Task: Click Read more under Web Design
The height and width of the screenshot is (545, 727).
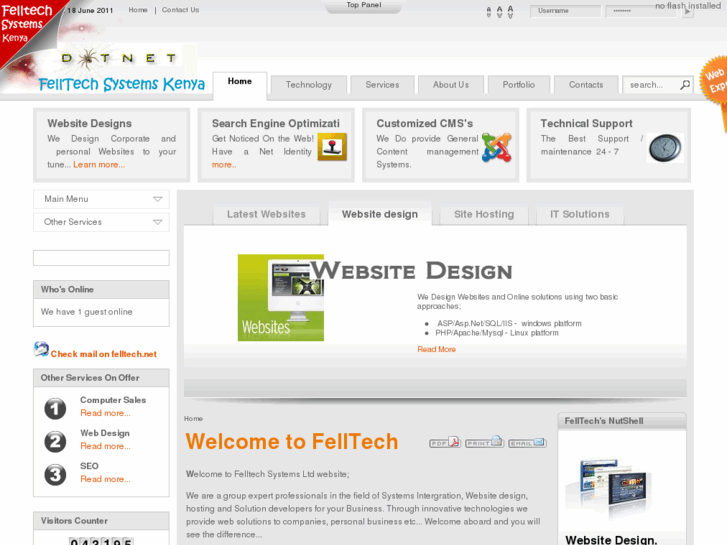Action: tap(105, 446)
